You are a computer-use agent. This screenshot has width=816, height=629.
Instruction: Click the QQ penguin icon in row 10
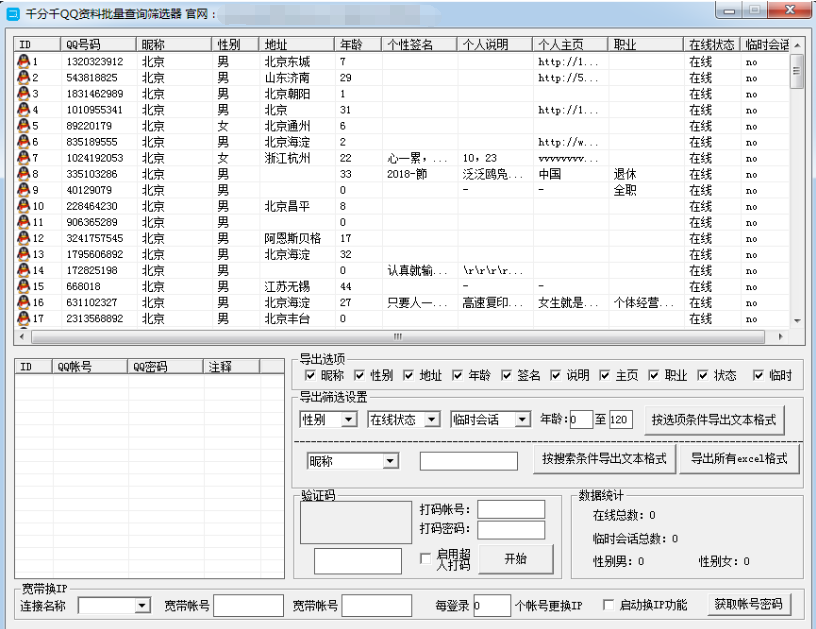coord(23,206)
